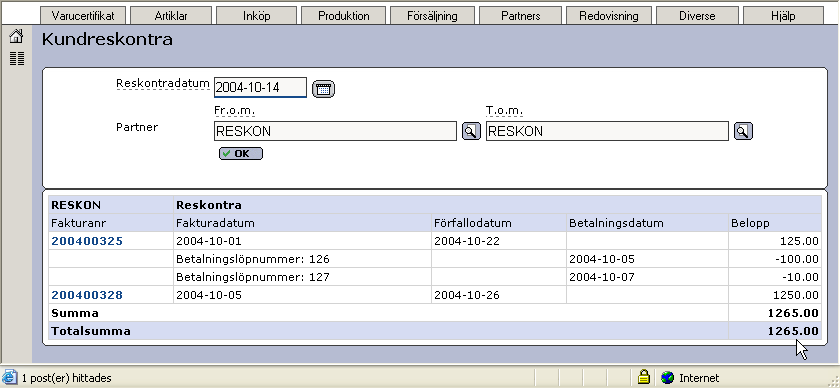Image resolution: width=840 pixels, height=388 pixels.
Task: Go to the home page icon
Action: coord(17,36)
